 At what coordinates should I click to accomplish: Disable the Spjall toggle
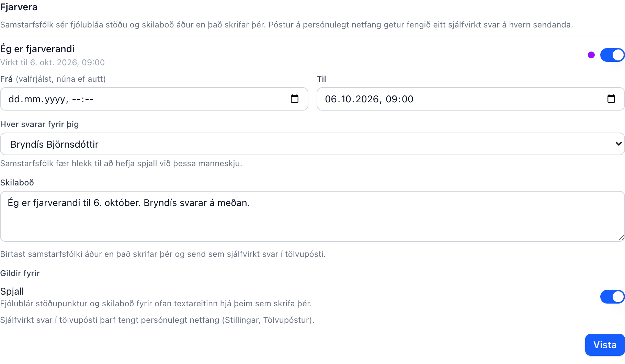[x=612, y=297]
